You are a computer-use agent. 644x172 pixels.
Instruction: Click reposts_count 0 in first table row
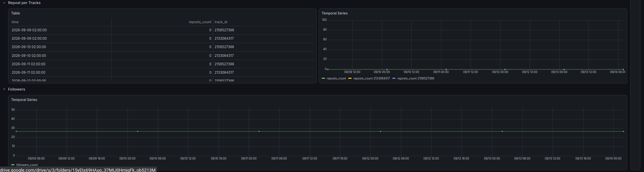[x=210, y=30]
